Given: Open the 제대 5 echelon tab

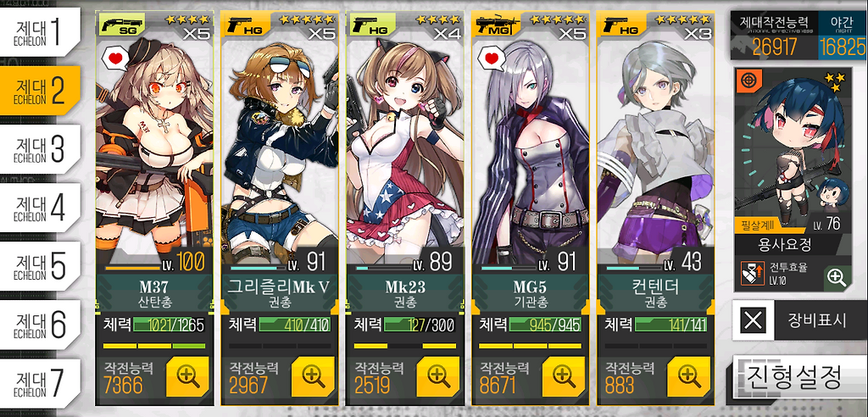Looking at the screenshot, I should point(40,266).
